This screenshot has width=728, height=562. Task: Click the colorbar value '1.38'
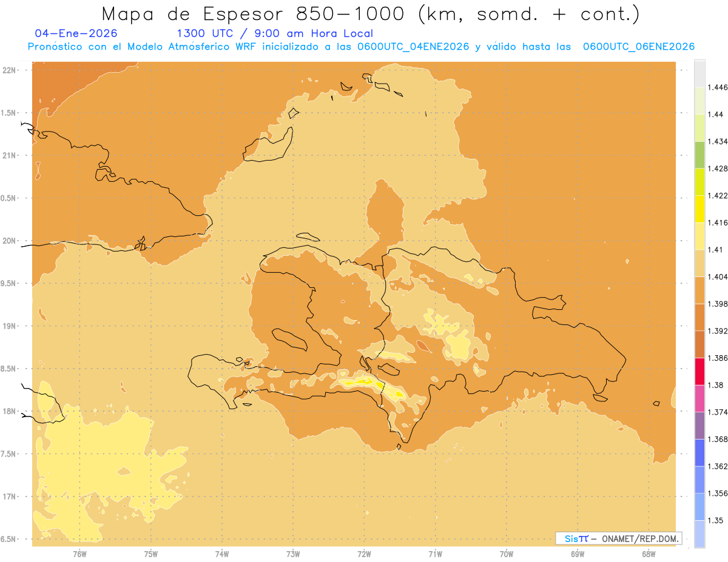click(x=715, y=385)
